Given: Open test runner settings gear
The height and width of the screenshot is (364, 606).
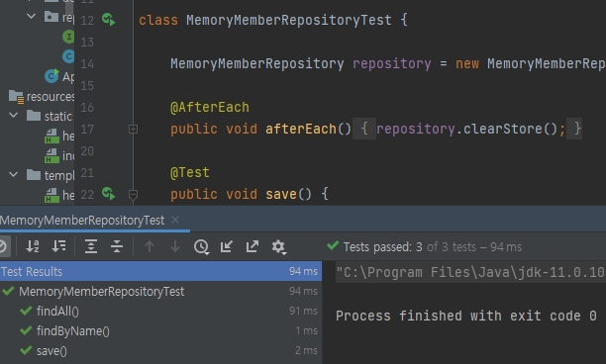Looking at the screenshot, I should point(278,247).
